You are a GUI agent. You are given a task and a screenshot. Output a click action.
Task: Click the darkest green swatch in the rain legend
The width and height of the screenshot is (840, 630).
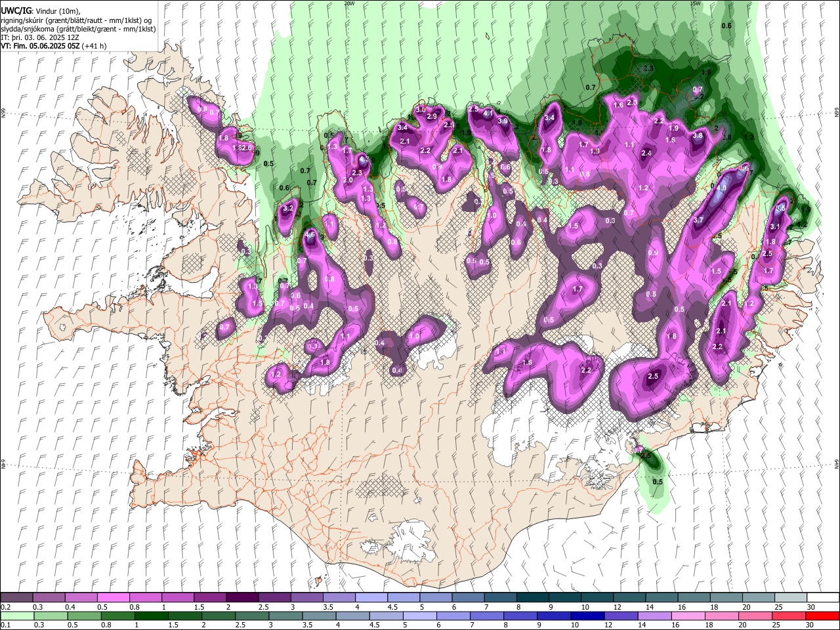pyautogui.click(x=151, y=616)
